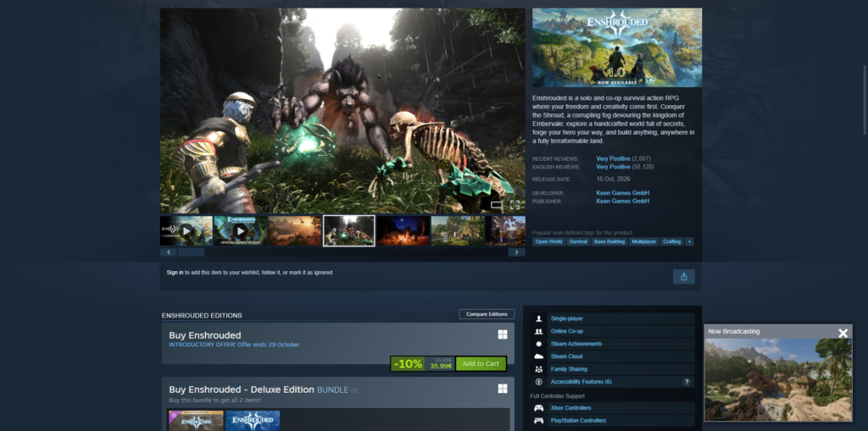This screenshot has height=431, width=868.
Task: Select the sunset landscape screenshot thumbnail
Action: (x=294, y=230)
